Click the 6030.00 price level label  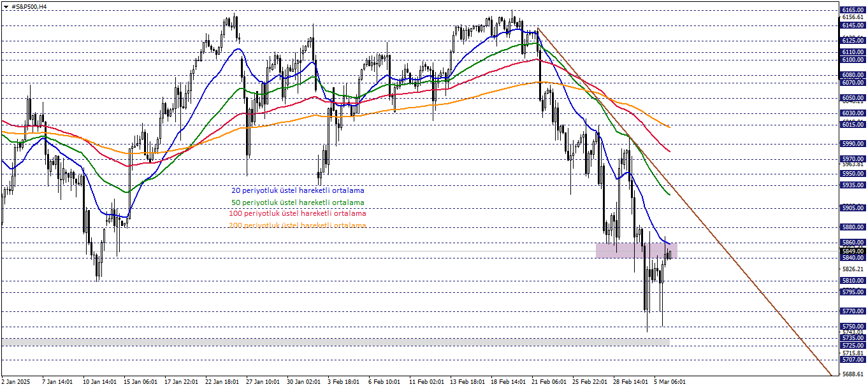(853, 113)
